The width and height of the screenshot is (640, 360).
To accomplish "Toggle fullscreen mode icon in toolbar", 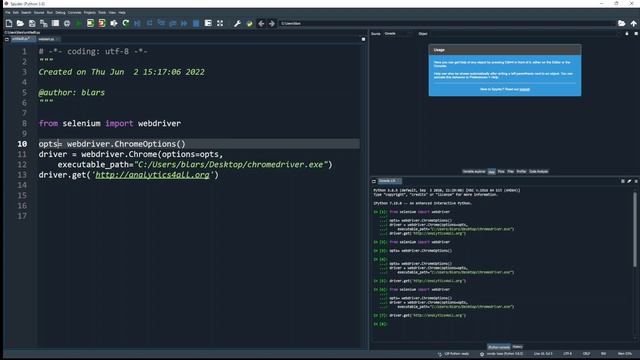I will [x=220, y=23].
